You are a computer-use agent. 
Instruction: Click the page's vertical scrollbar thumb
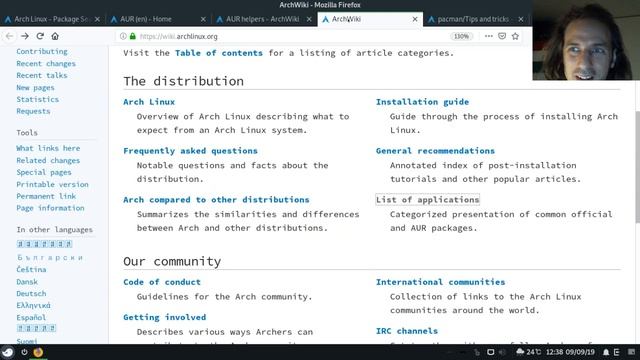[x=638, y=167]
